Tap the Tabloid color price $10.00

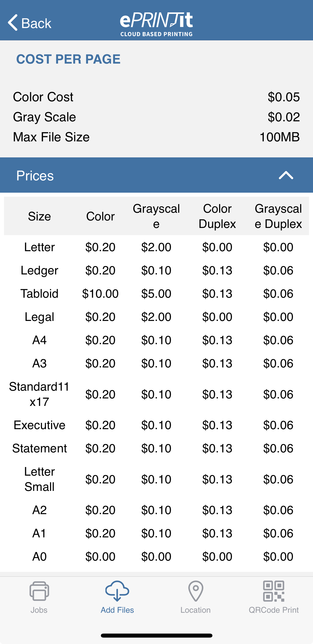coord(100,294)
